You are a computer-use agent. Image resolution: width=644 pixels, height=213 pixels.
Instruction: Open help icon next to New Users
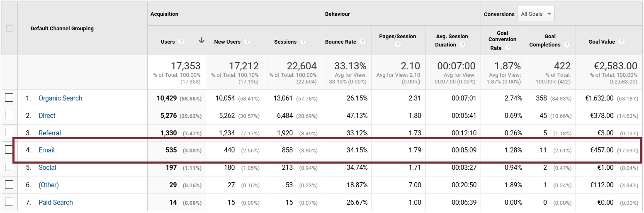point(247,42)
